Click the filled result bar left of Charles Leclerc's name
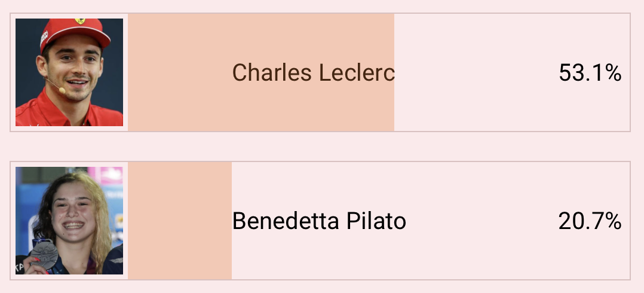 [x=180, y=73]
